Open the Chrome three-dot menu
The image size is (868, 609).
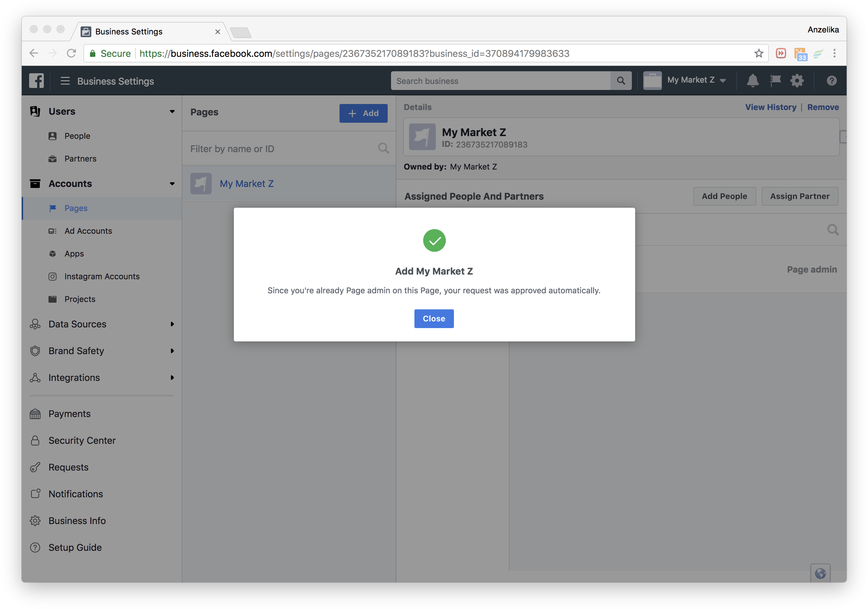point(834,53)
